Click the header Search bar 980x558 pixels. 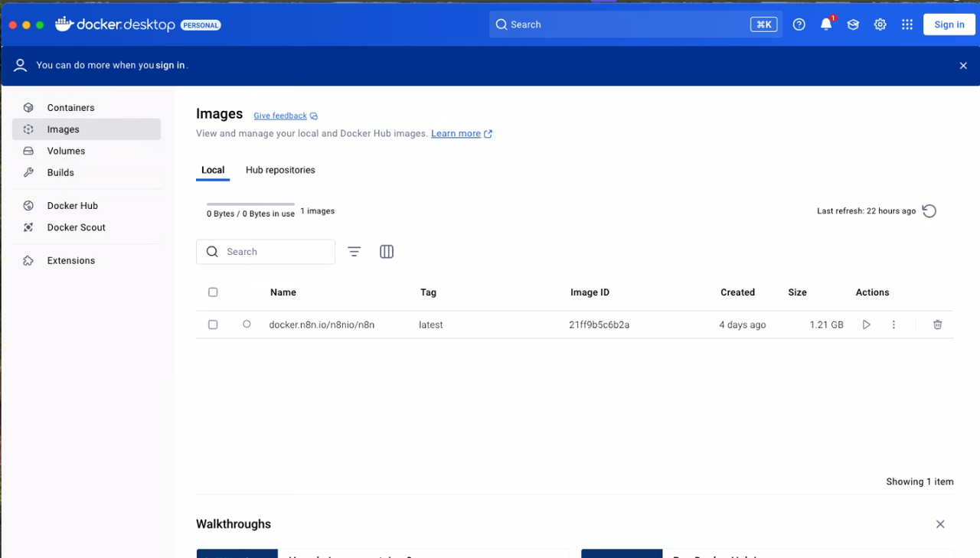(635, 24)
